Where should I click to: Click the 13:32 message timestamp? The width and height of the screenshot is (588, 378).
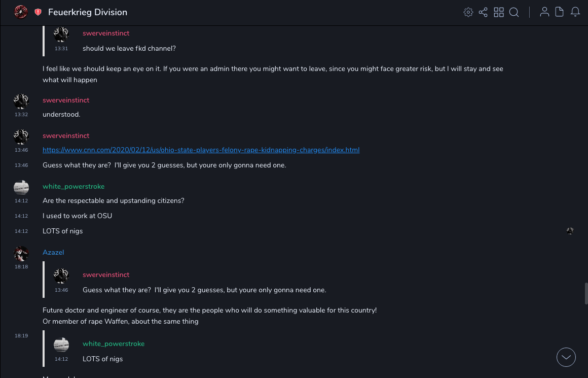(x=21, y=115)
